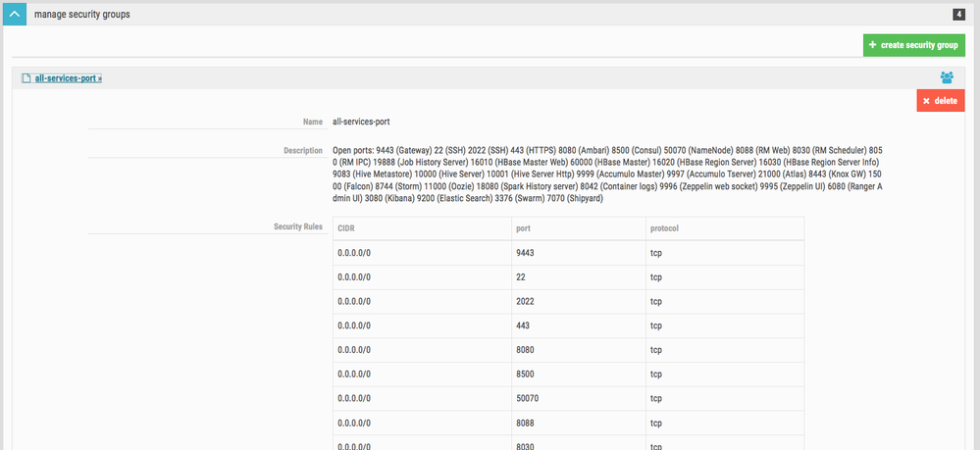Click the create security group button
Screen dimensions: 980x450
913,46
